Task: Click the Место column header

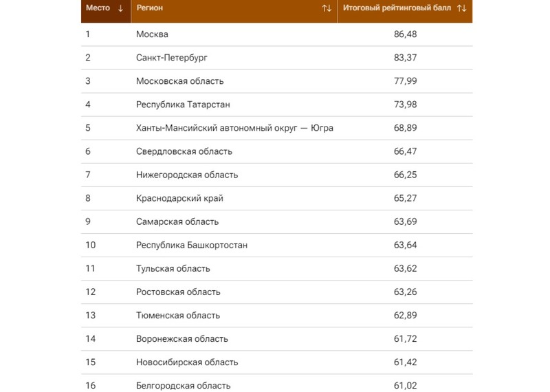Action: pos(106,10)
